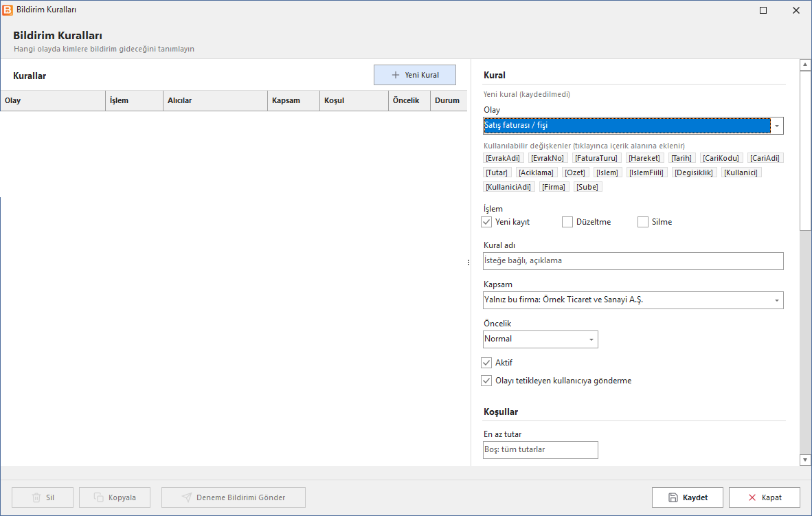Click the Sil delete button
Viewport: 812px width, 516px height.
pos(43,497)
